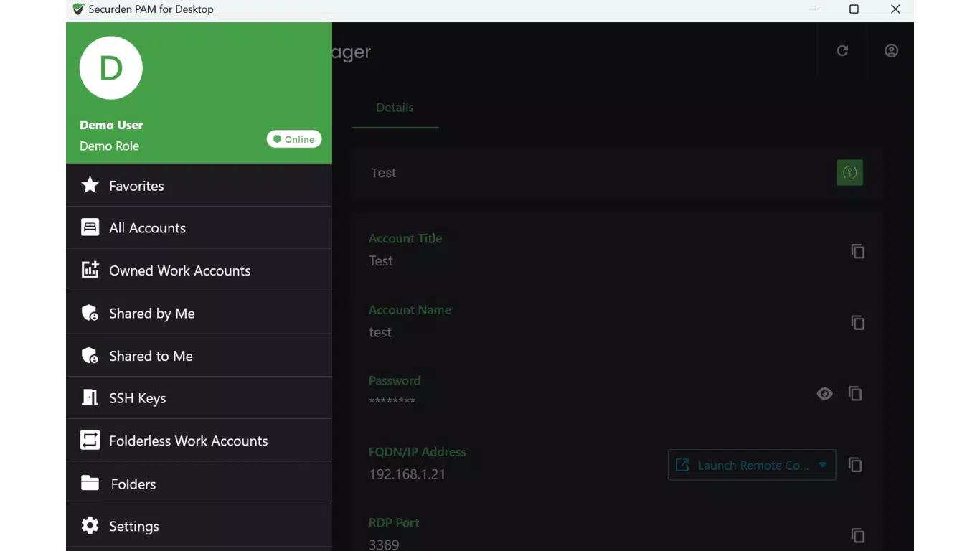The image size is (980, 551).
Task: Select Folderless Work Accounts menu label
Action: 189,441
